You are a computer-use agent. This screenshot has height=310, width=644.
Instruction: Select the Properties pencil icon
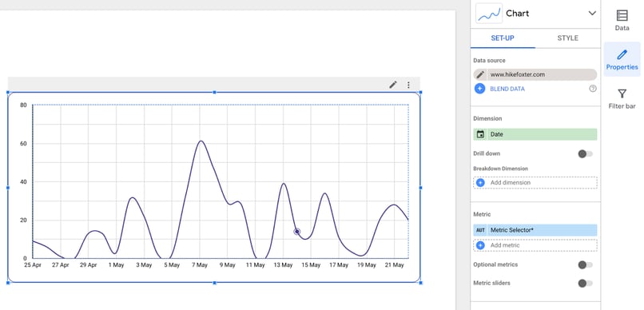622,54
